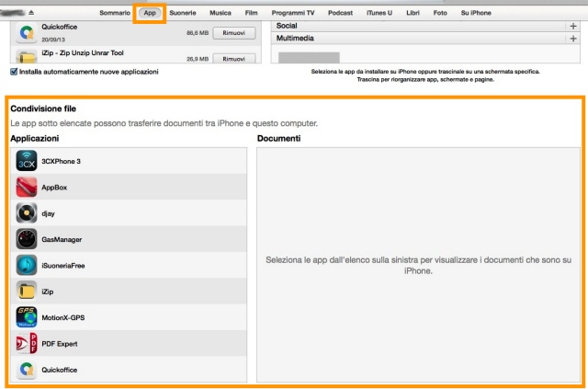Viewport: 588px width, 389px height.
Task: Click iZip - Zip Unzip Unrar Tool title
Action: pos(83,53)
